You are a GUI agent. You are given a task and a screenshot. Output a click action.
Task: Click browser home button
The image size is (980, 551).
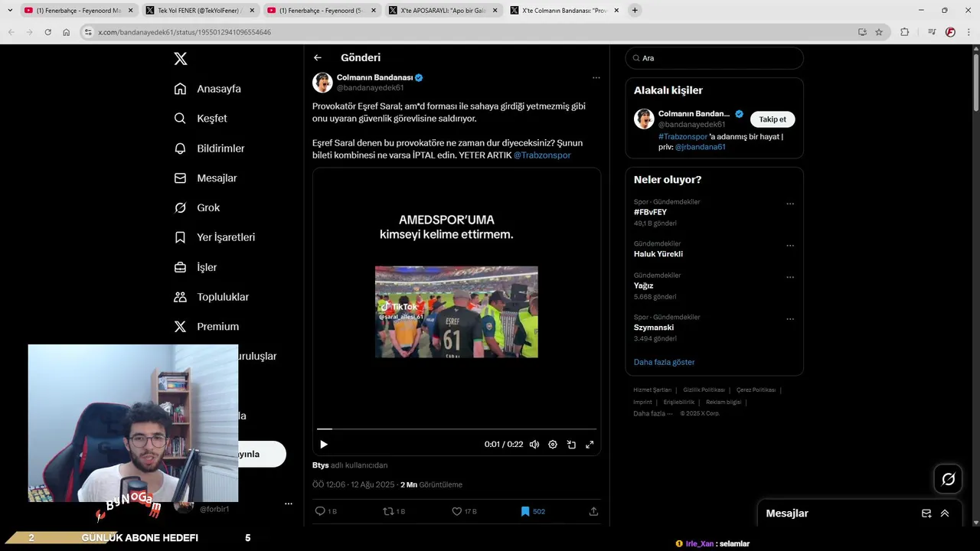click(66, 32)
